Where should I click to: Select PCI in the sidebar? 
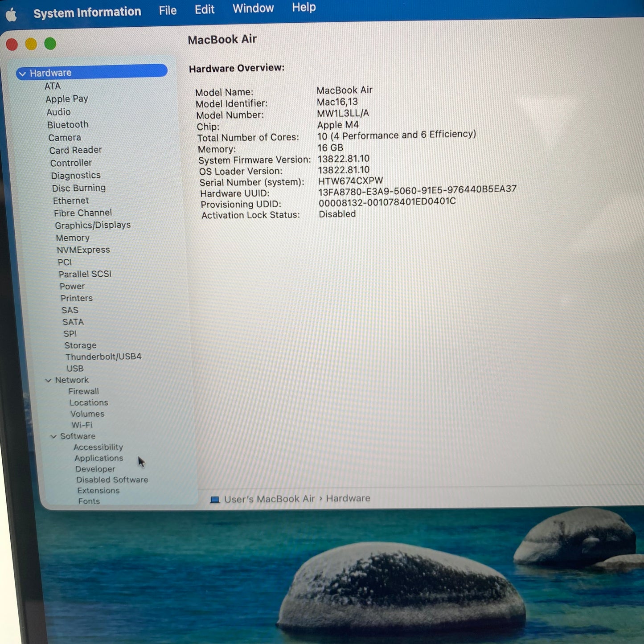point(65,262)
